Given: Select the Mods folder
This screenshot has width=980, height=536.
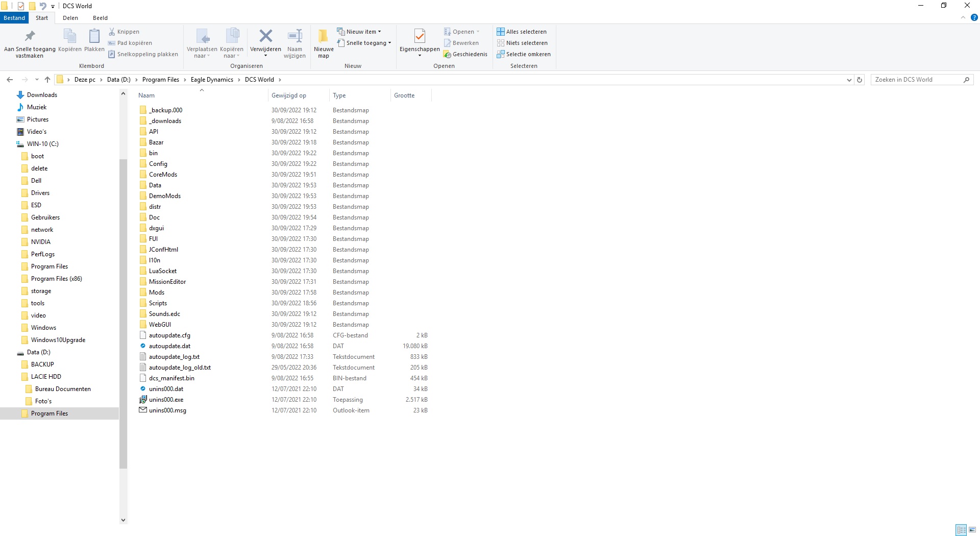Looking at the screenshot, I should pos(156,293).
